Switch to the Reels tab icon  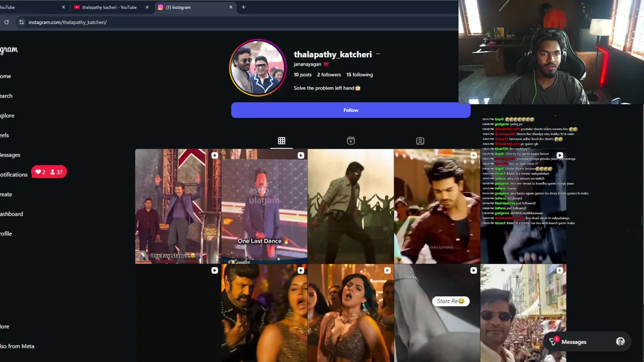[351, 141]
